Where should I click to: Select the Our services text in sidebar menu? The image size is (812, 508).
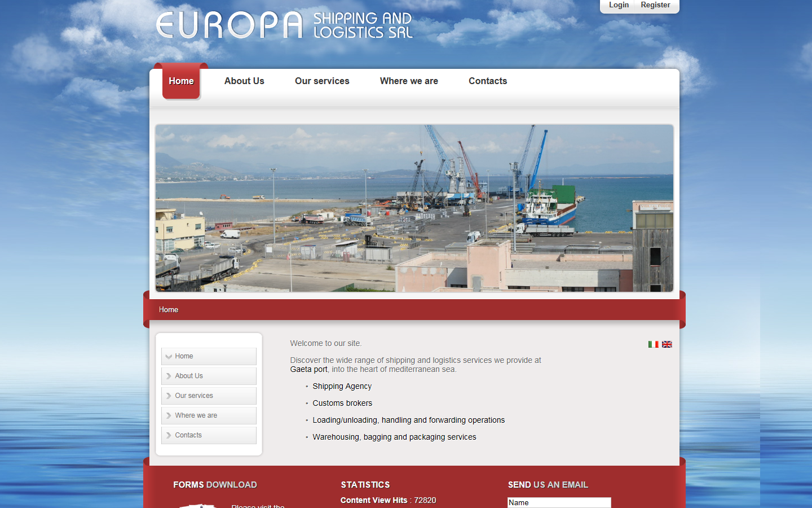click(x=194, y=396)
